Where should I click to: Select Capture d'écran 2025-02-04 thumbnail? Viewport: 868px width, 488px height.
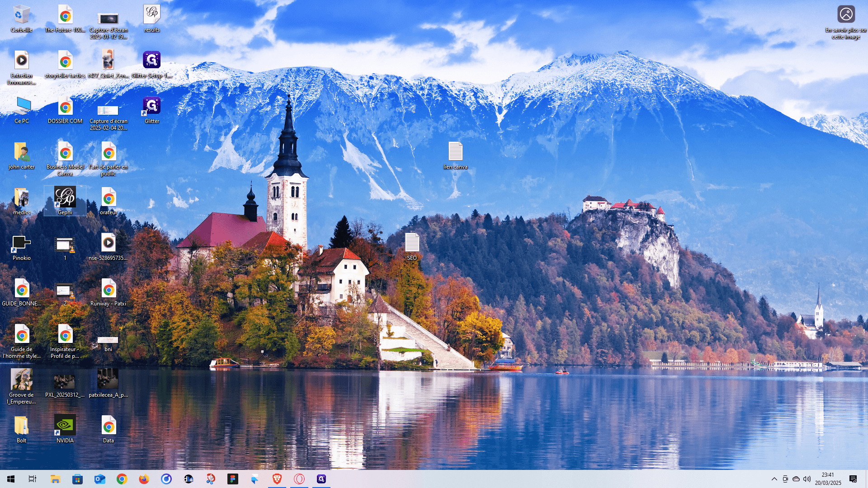[x=108, y=111]
